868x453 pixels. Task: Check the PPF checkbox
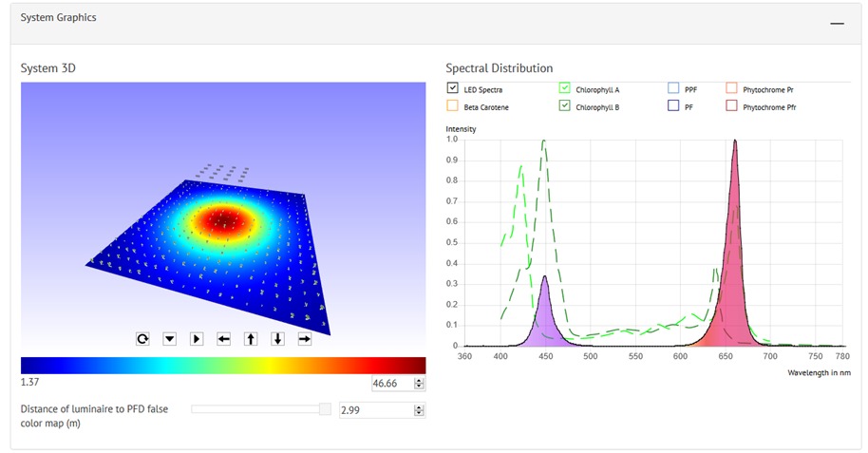(673, 88)
